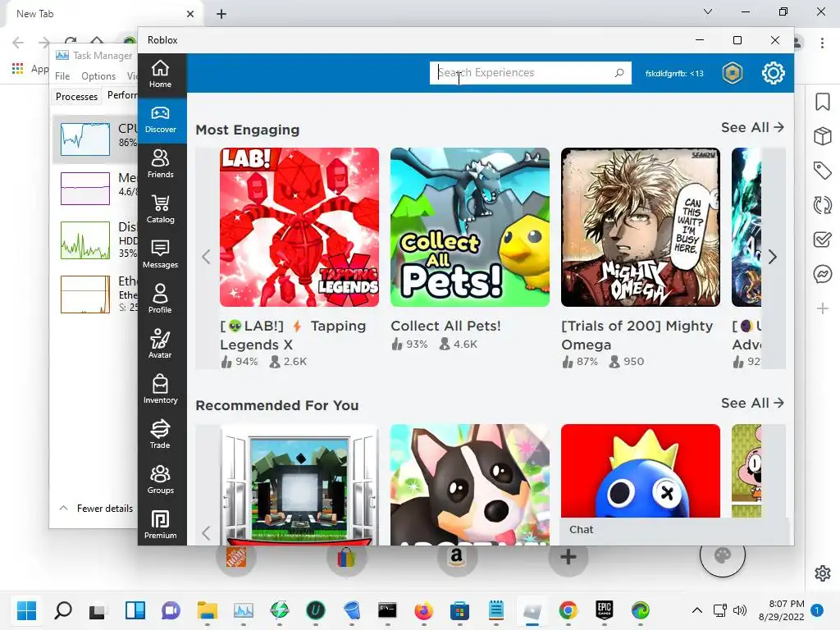The height and width of the screenshot is (630, 840).
Task: Open File menu in Task Manager
Action: click(62, 76)
